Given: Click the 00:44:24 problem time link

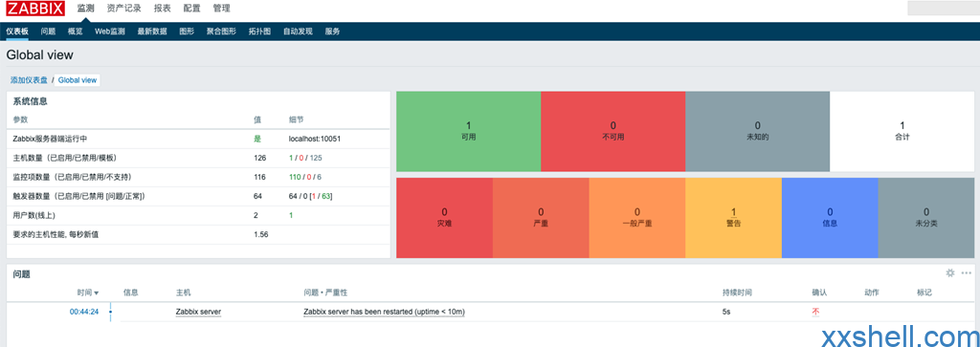Looking at the screenshot, I should click(x=84, y=312).
